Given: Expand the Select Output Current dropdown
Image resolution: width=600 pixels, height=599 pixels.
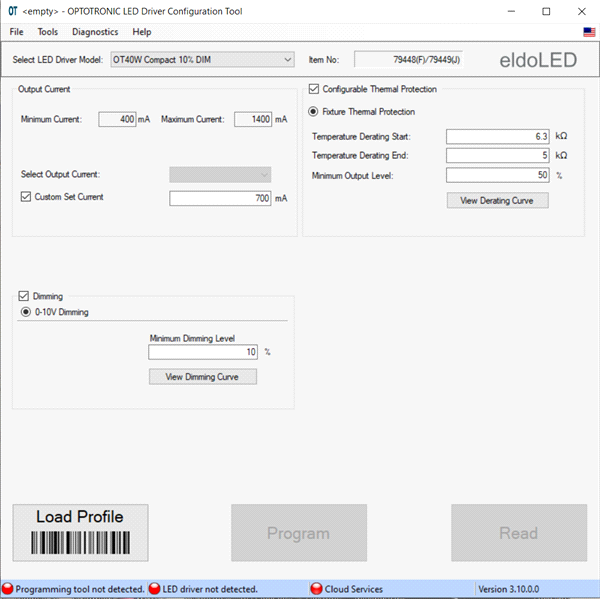Looking at the screenshot, I should [220, 174].
